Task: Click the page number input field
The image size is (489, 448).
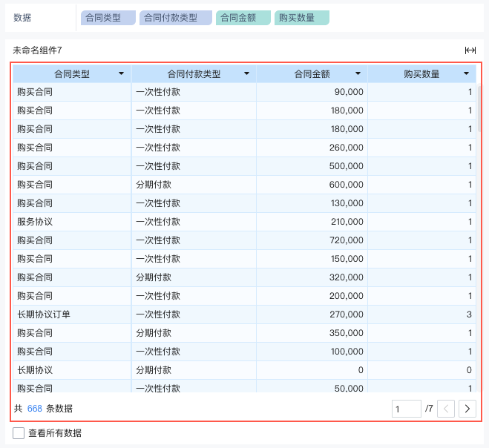Action: point(407,409)
